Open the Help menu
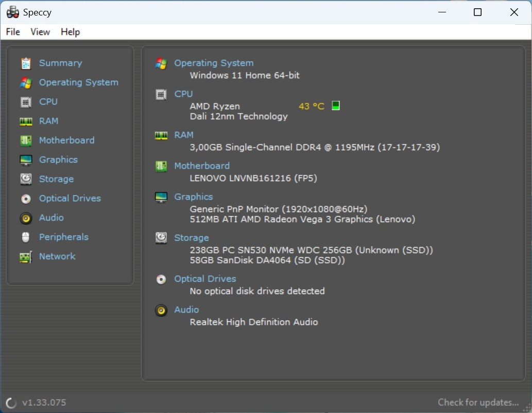 (71, 32)
